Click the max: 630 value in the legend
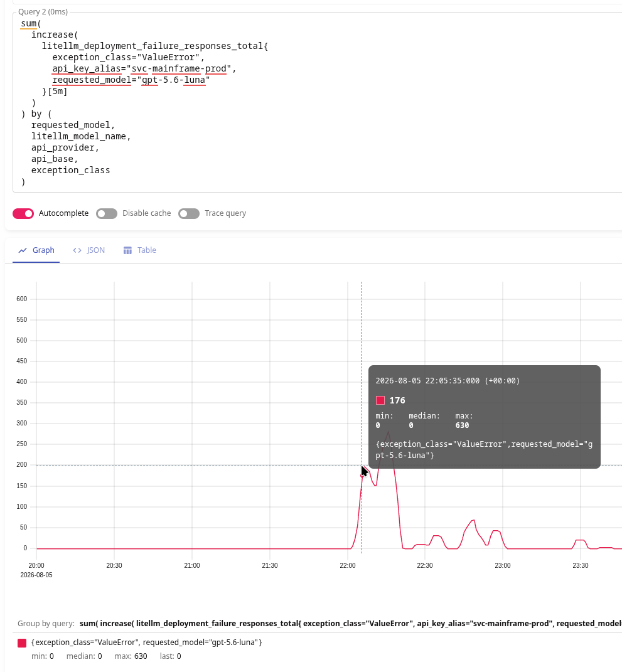 point(131,656)
